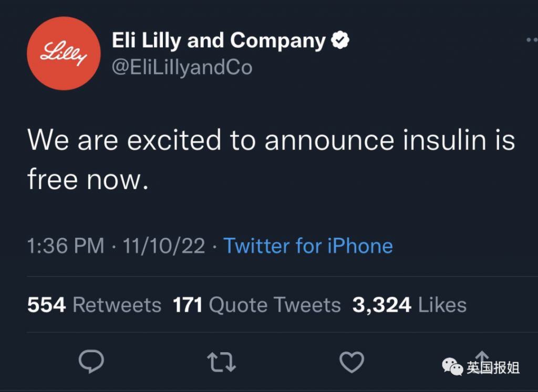View the 3,324 Likes list
The width and height of the screenshot is (538, 392).
[x=409, y=305]
